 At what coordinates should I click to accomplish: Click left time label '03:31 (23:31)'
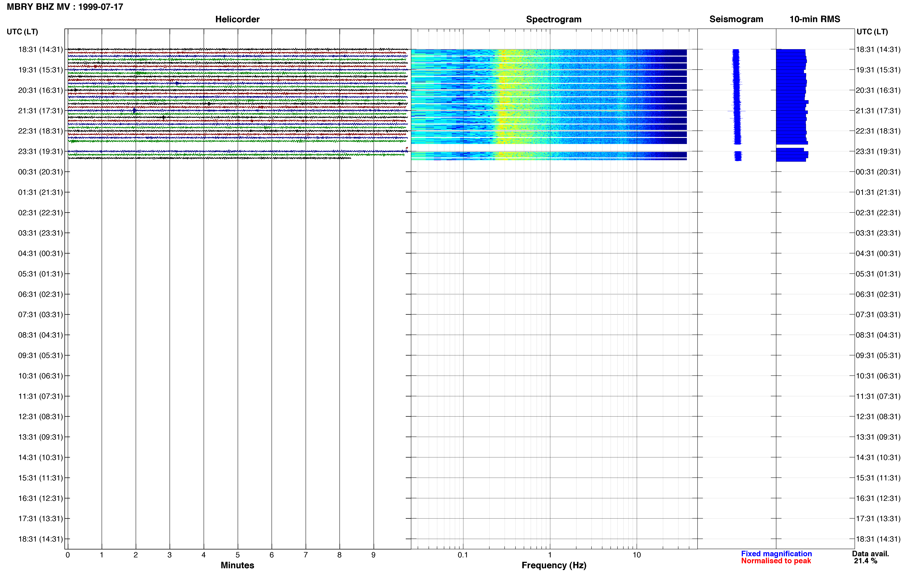tap(41, 233)
